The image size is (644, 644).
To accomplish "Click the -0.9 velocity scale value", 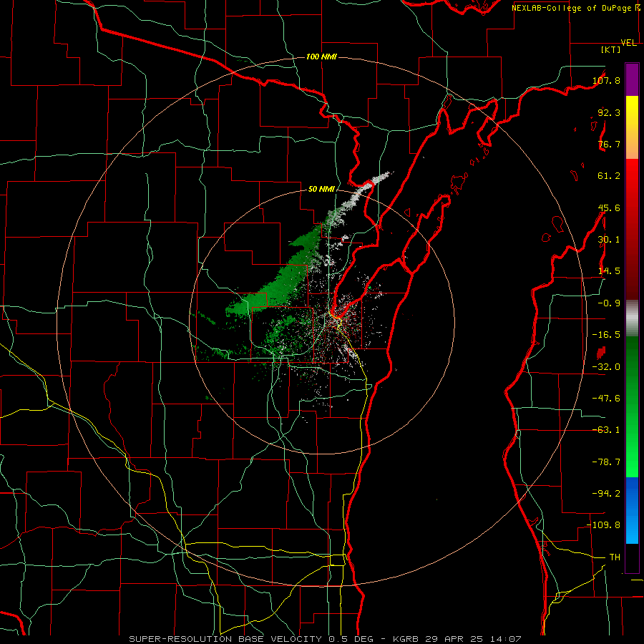I will [x=609, y=303].
